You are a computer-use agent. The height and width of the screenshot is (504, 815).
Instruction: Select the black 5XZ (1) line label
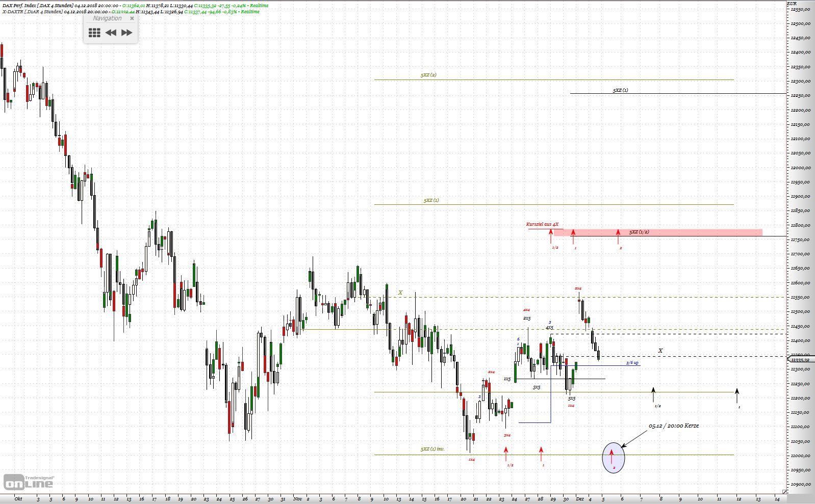point(621,90)
